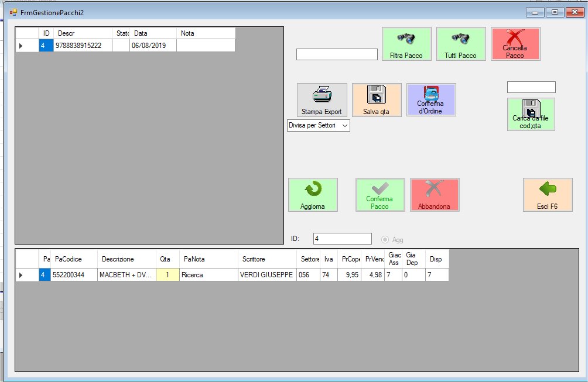Click the Tutti Pacco binoculars icon

pos(460,39)
